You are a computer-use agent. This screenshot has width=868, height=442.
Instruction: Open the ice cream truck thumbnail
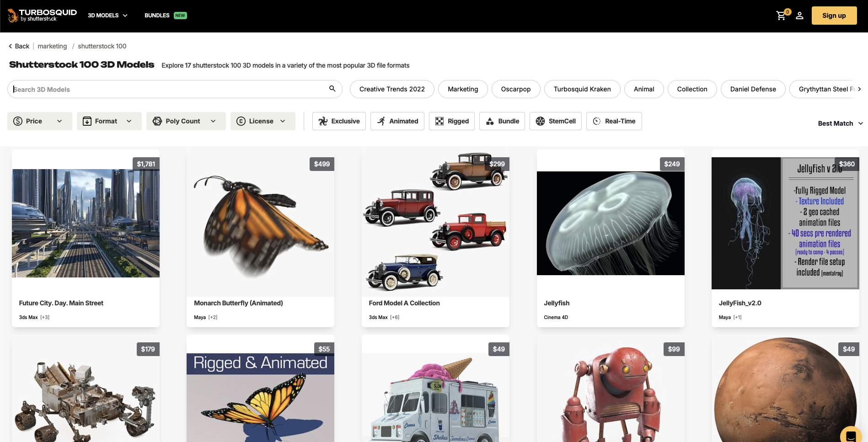pos(435,398)
